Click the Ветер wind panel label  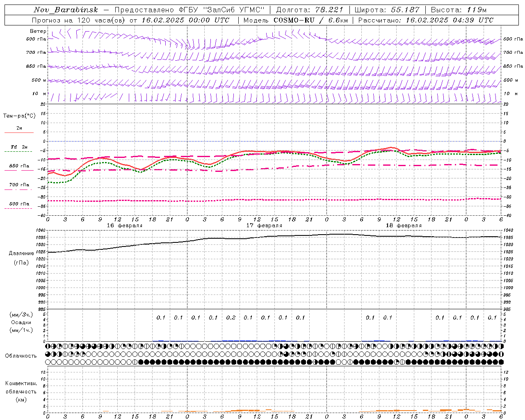click(x=38, y=31)
